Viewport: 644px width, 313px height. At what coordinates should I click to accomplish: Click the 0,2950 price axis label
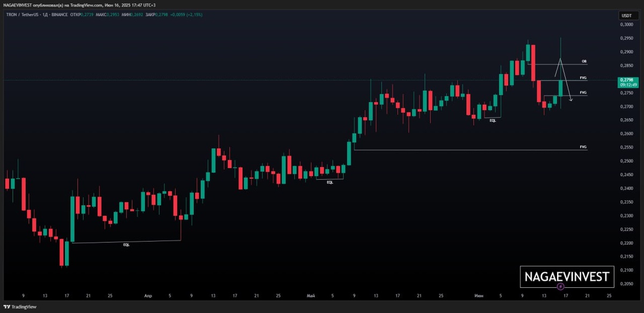click(x=626, y=39)
